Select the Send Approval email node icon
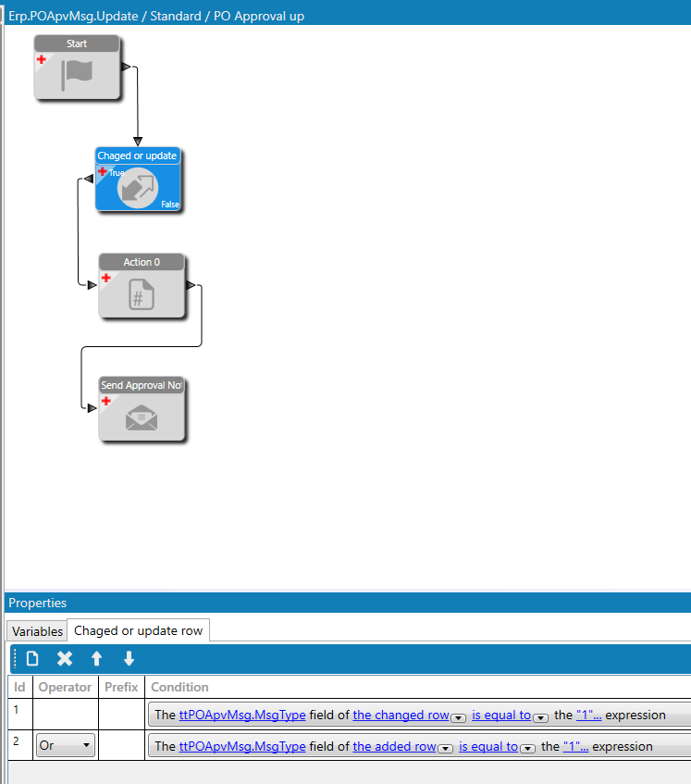Image resolution: width=691 pixels, height=784 pixels. pos(142,418)
